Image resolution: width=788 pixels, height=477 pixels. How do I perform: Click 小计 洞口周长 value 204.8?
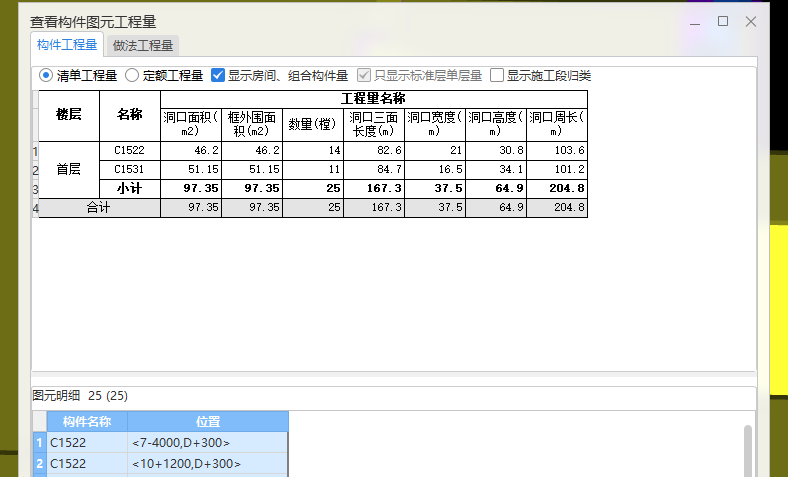(x=557, y=188)
